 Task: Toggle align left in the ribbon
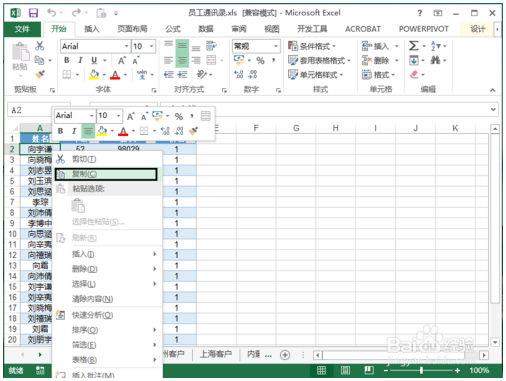[168, 60]
